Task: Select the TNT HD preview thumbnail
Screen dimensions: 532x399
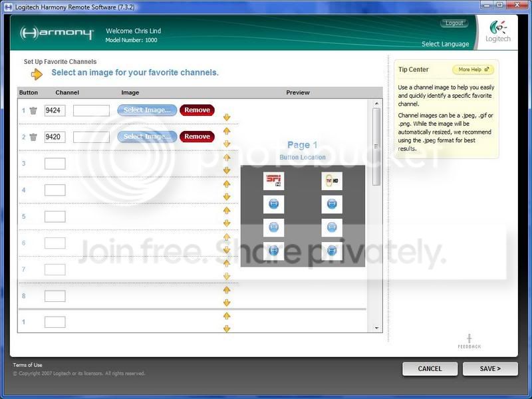Action: [332, 180]
